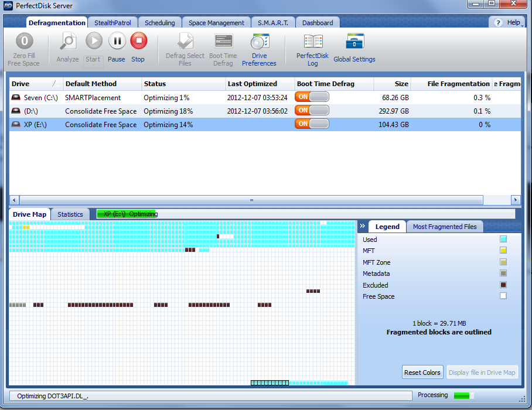Open the Dashboard tab

[318, 23]
